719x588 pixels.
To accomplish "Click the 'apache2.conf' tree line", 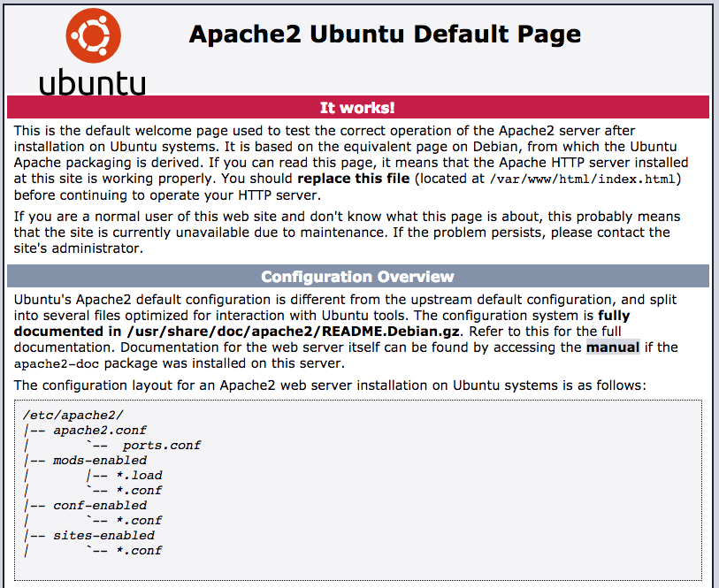I will (x=100, y=431).
